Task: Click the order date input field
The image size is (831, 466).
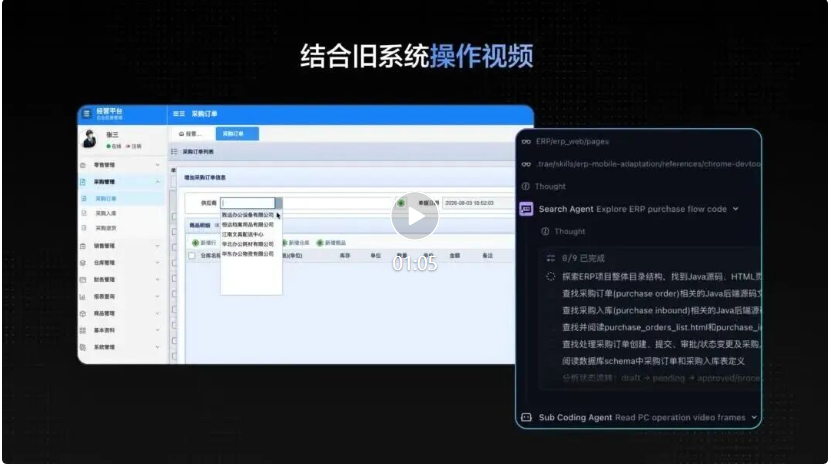Action: 477,203
